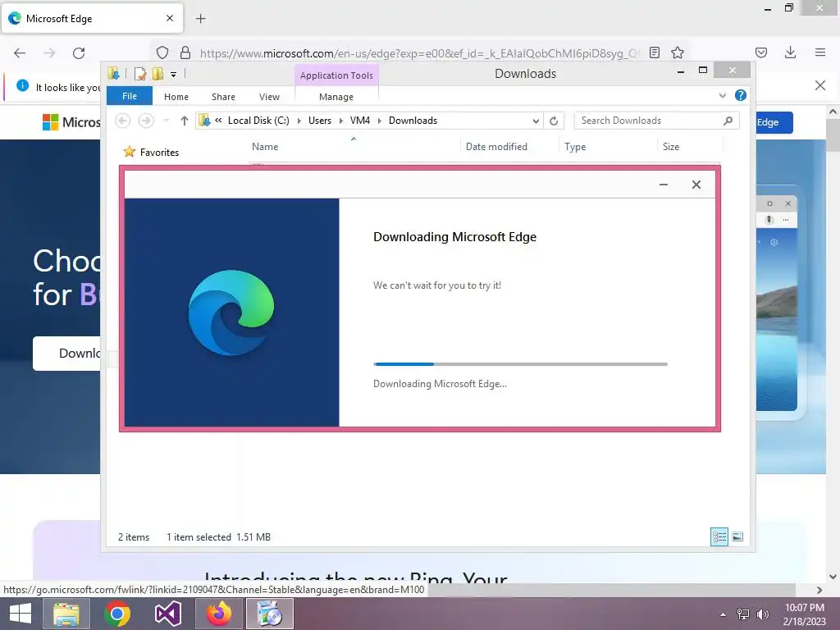Screen dimensions: 840x630
Task: Click the Explorer forward navigation button
Action: coord(146,121)
